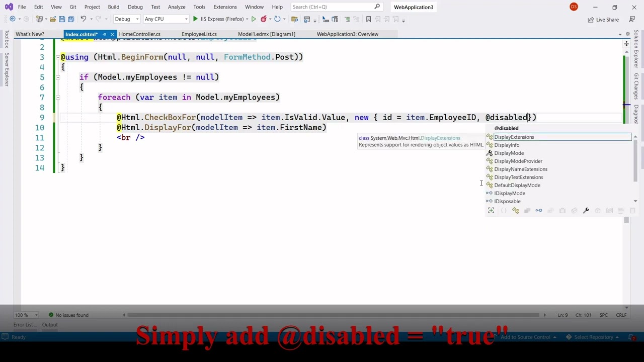
Task: Navigate backward with toolbar arrow
Action: pyautogui.click(x=13, y=19)
